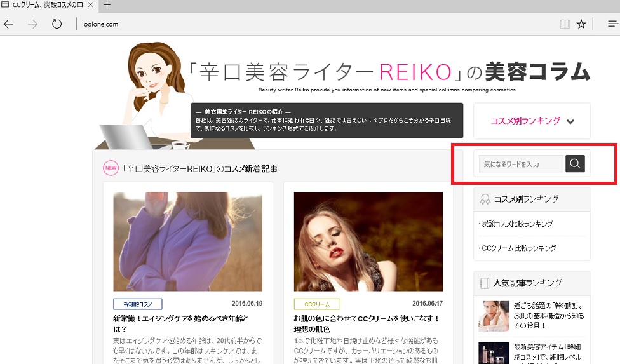The height and width of the screenshot is (364, 620).
Task: Close the CCクリーム browser tab
Action: click(x=91, y=4)
